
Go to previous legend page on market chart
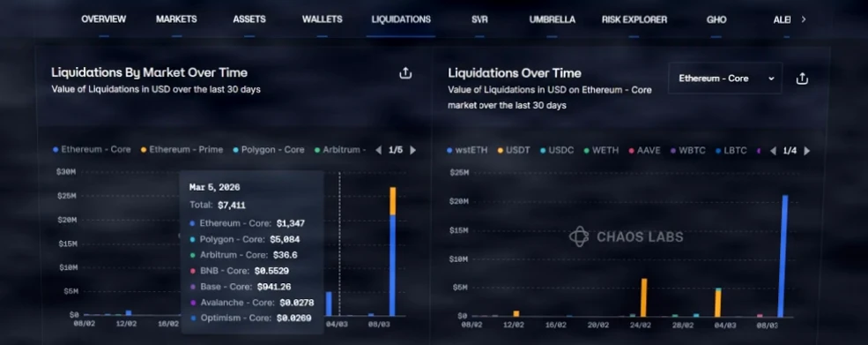[x=379, y=150]
